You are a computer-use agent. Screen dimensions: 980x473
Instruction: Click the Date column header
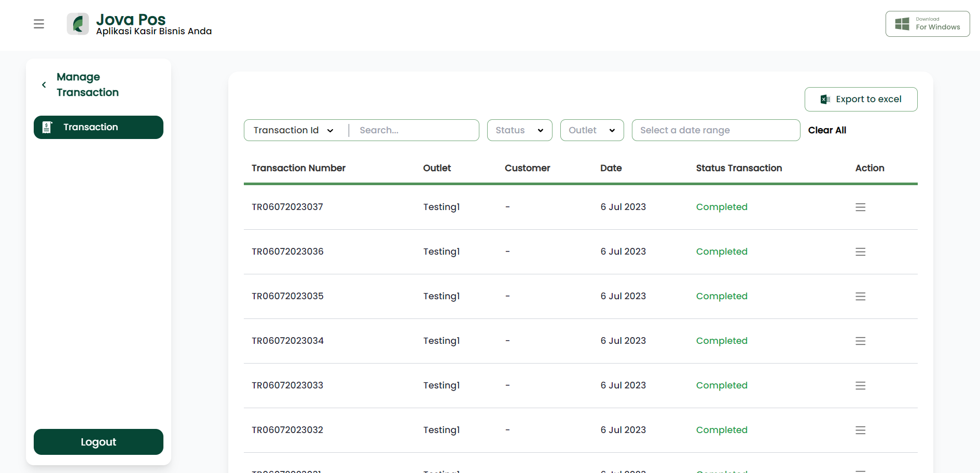(611, 168)
